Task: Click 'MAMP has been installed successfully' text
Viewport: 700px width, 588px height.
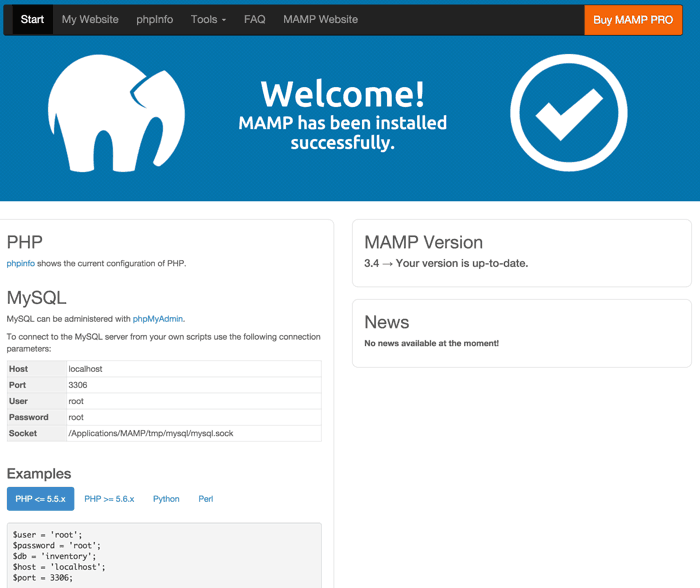Action: (x=342, y=133)
